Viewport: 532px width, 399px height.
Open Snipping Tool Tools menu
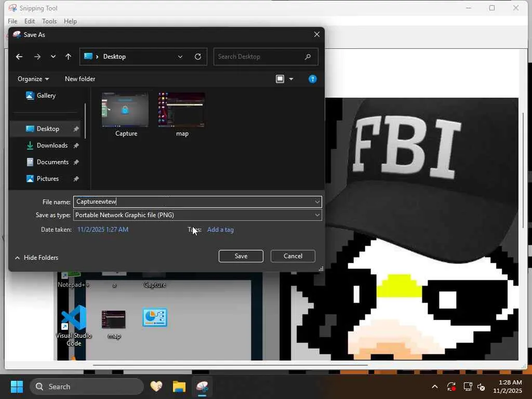pos(49,21)
